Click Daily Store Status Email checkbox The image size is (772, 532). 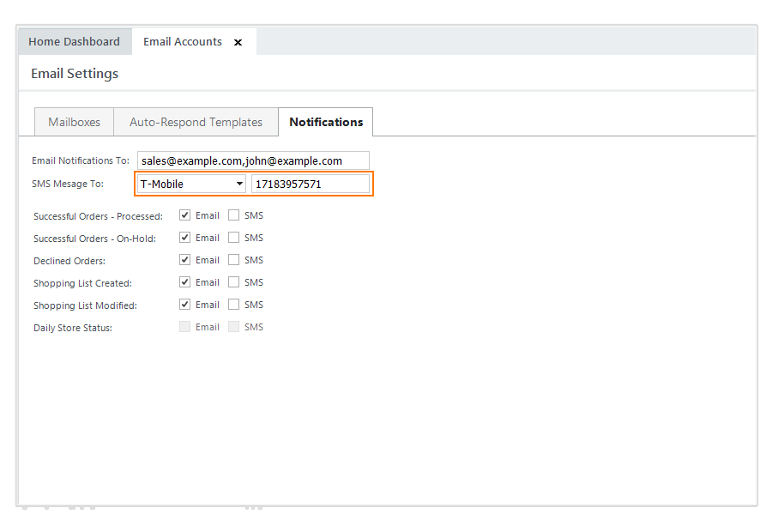[184, 327]
